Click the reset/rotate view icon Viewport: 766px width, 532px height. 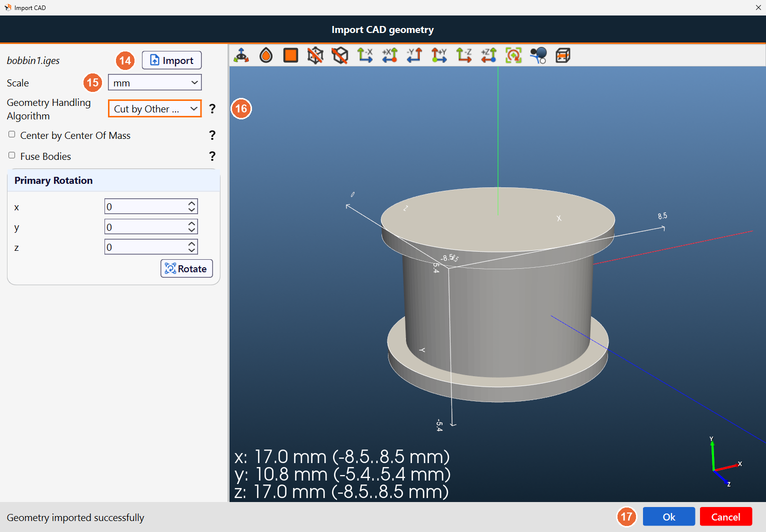[x=513, y=55]
